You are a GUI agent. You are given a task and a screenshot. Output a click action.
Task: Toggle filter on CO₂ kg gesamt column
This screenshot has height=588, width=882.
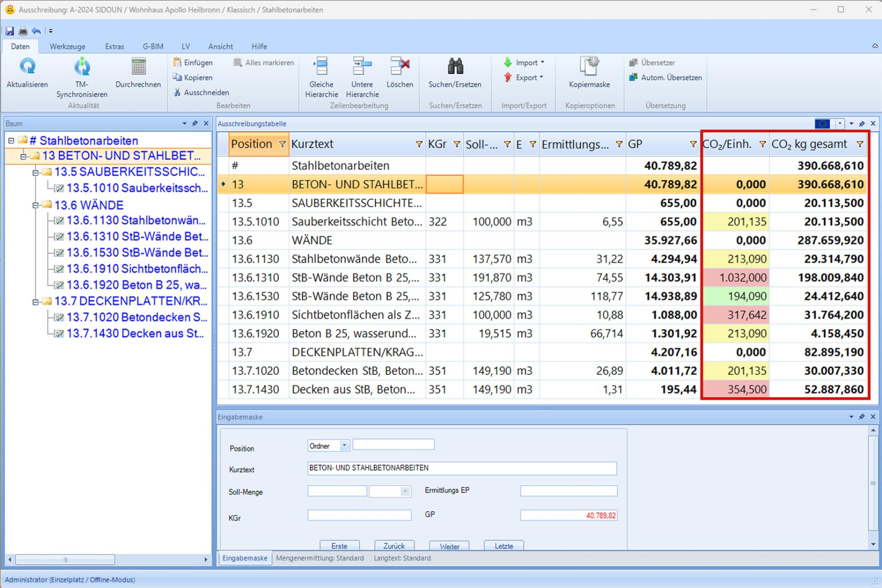point(859,144)
